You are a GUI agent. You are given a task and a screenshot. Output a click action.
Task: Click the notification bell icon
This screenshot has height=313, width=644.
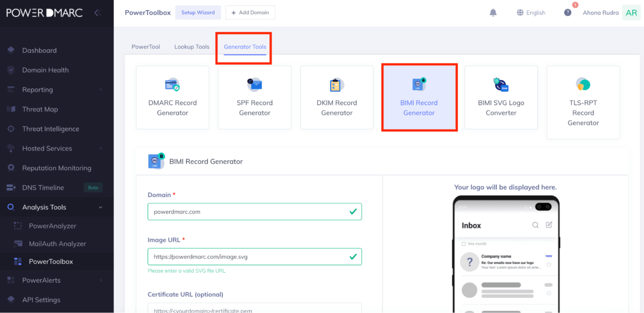pos(493,13)
